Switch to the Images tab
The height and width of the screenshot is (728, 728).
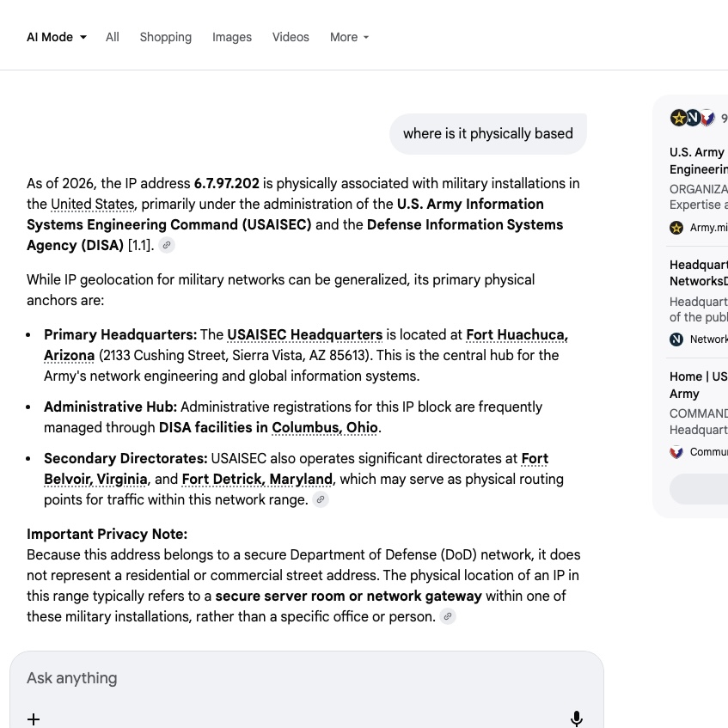pyautogui.click(x=232, y=37)
